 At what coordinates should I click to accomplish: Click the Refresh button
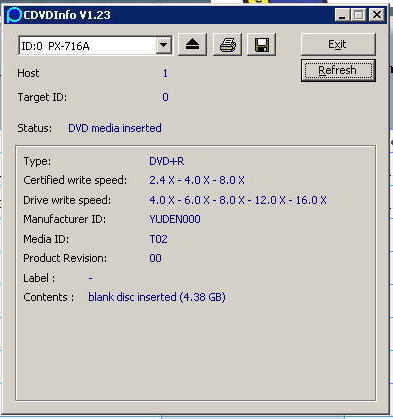338,70
